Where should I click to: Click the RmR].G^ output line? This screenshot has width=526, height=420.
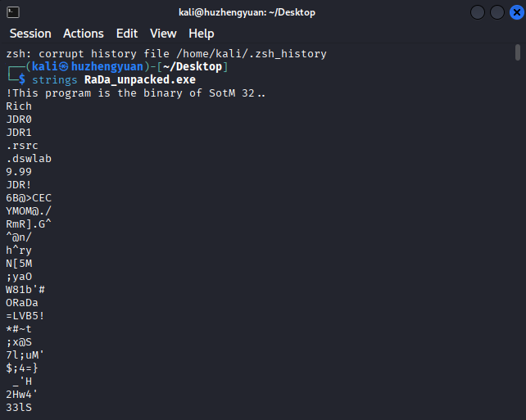(29, 224)
